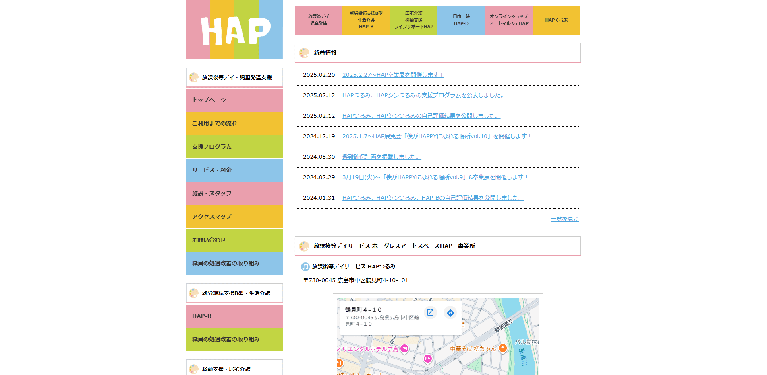Click the HAP logo banner
Viewport: 767px width, 375px height.
pyautogui.click(x=234, y=29)
